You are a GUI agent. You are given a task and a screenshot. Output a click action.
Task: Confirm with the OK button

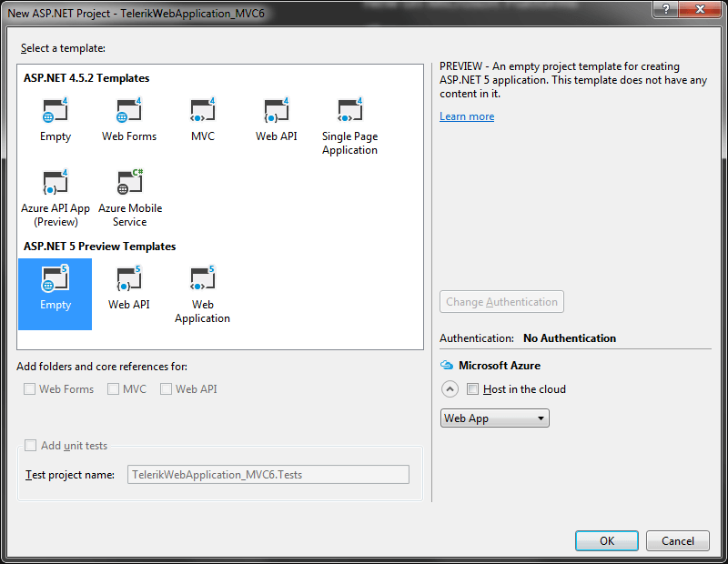click(607, 540)
